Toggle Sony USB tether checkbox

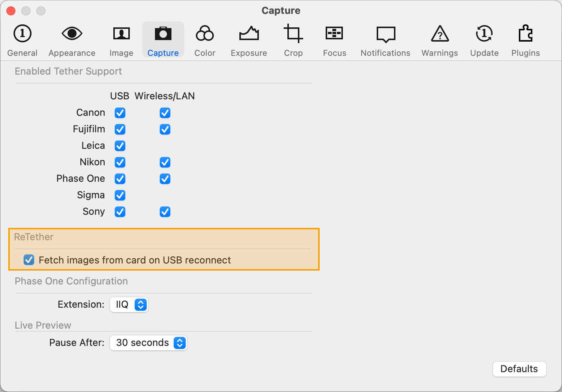tap(120, 212)
